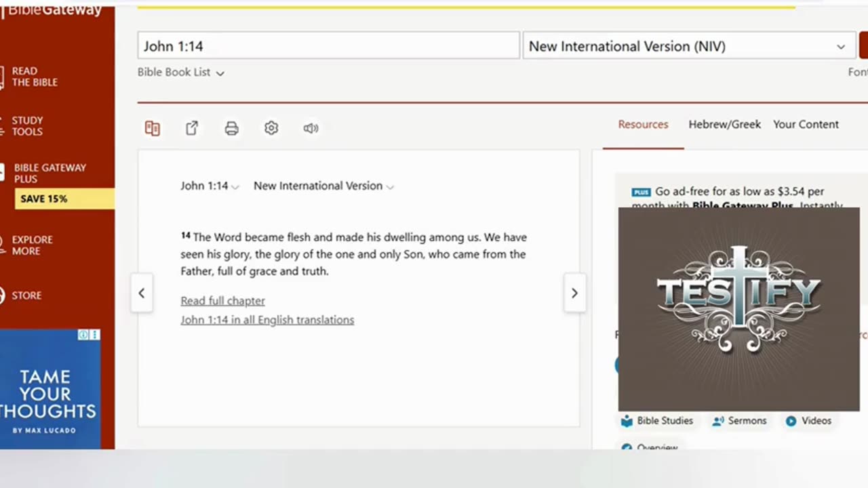The height and width of the screenshot is (488, 868).
Task: Click the Read the Bible book icon
Action: click(2, 77)
